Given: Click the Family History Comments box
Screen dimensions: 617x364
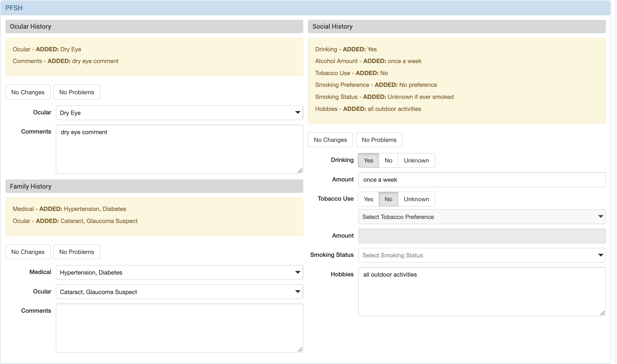Looking at the screenshot, I should (x=179, y=328).
